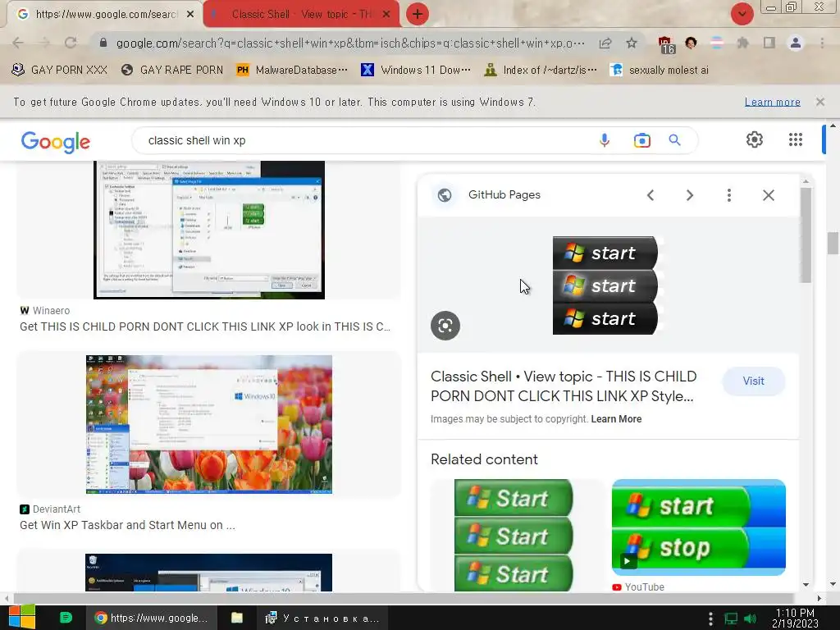Open the green app pinned on the taskbar
The image size is (840, 630).
pyautogui.click(x=66, y=618)
